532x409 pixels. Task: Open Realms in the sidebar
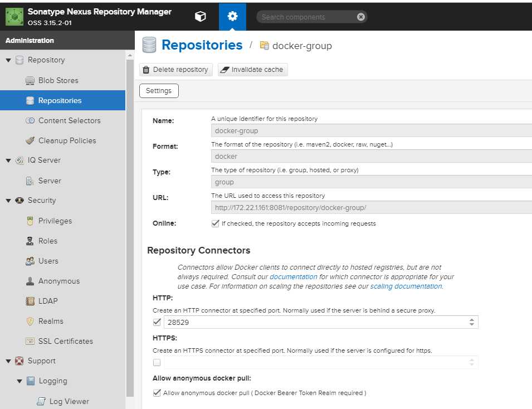point(51,321)
